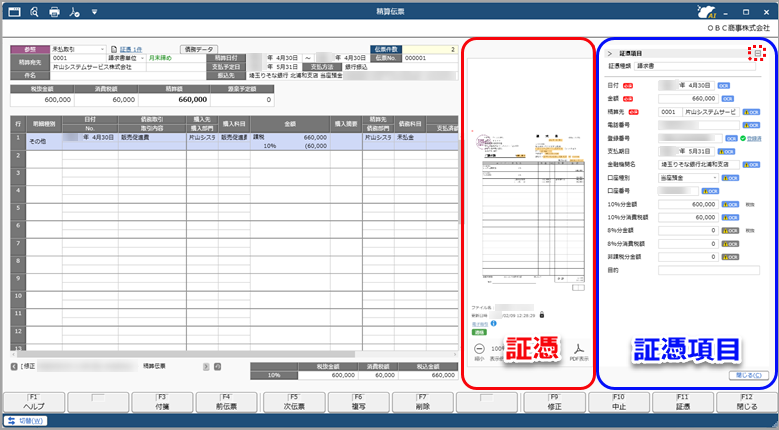Click the F5 次伝票 function key
Image resolution: width=779 pixels, height=430 pixels.
[294, 402]
